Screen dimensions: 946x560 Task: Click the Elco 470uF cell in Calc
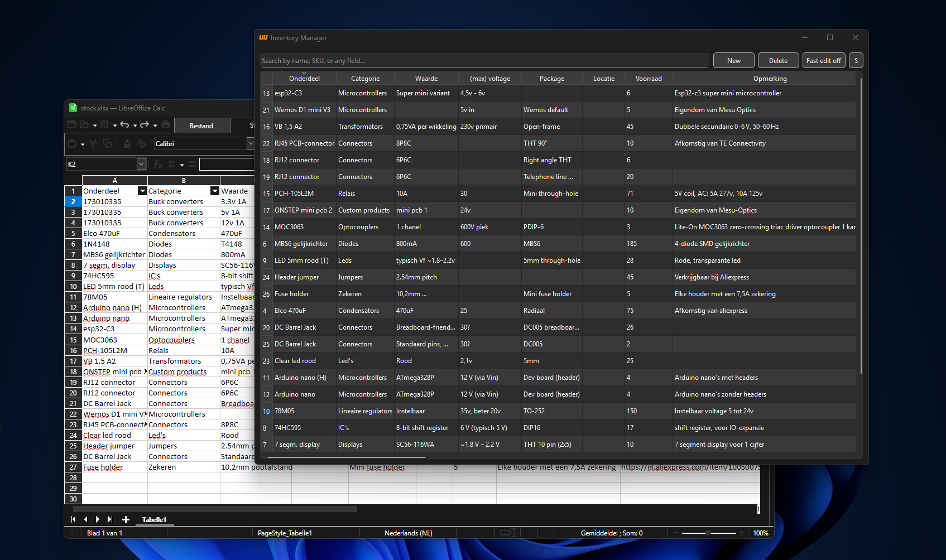coord(115,233)
